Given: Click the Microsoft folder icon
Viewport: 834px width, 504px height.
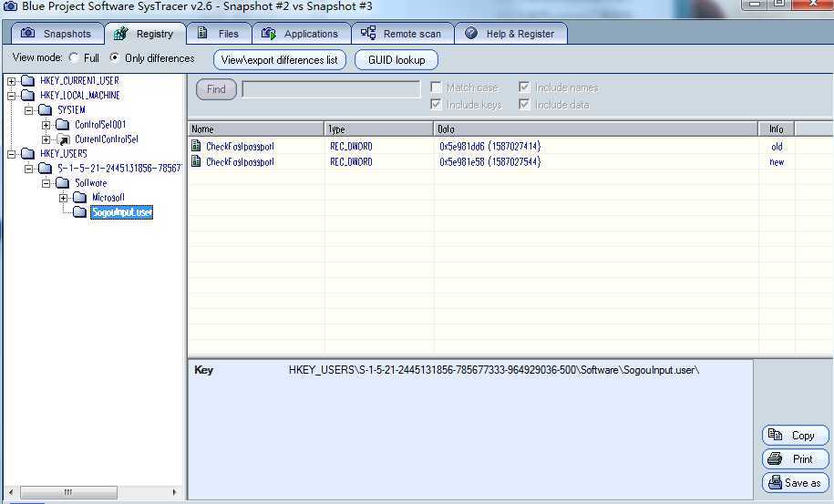Looking at the screenshot, I should coord(80,198).
